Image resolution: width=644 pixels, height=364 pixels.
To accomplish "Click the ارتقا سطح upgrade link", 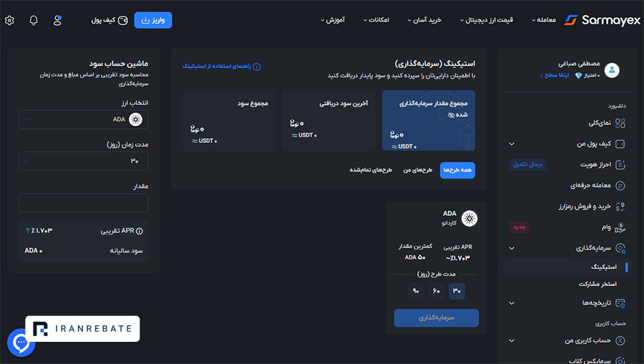I will point(555,76).
